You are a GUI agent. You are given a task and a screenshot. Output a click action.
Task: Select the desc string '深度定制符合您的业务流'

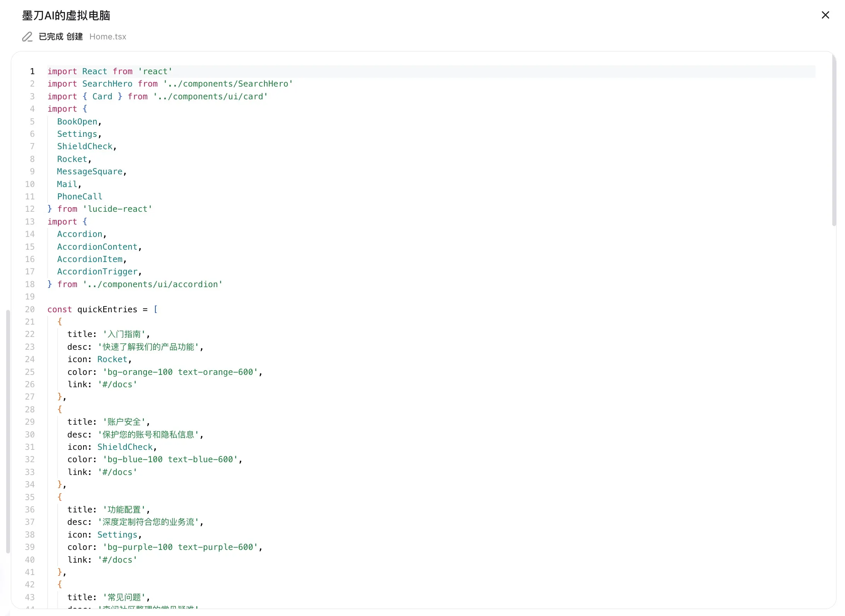coord(148,522)
